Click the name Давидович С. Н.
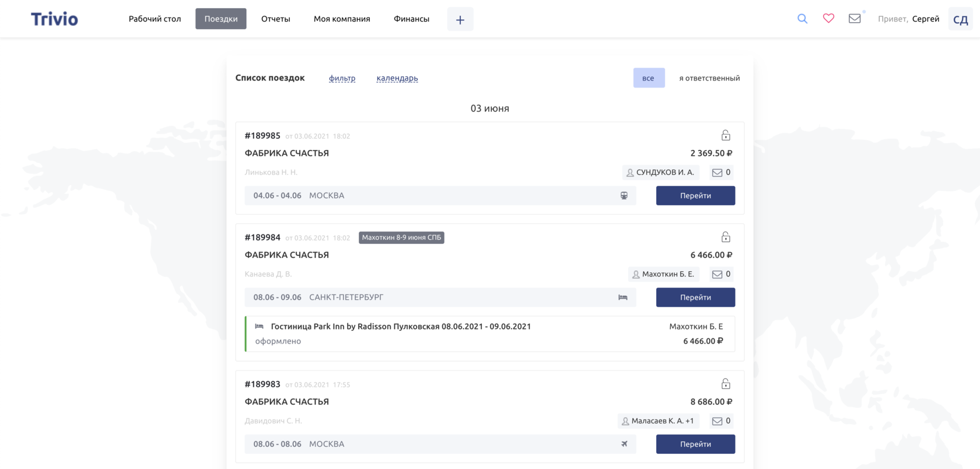The width and height of the screenshot is (980, 469). pos(273,421)
